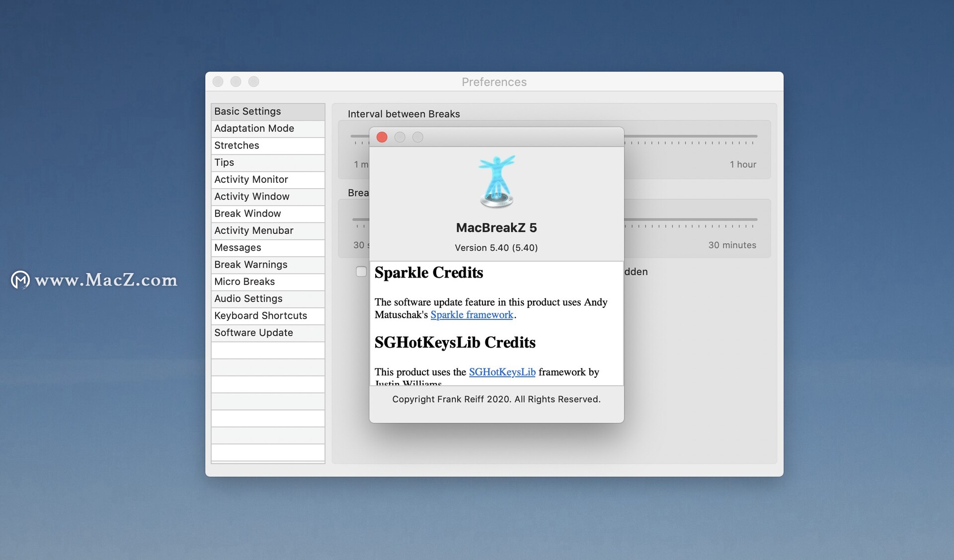Go to Micro Breaks preferences
Image resolution: width=954 pixels, height=560 pixels.
(268, 282)
